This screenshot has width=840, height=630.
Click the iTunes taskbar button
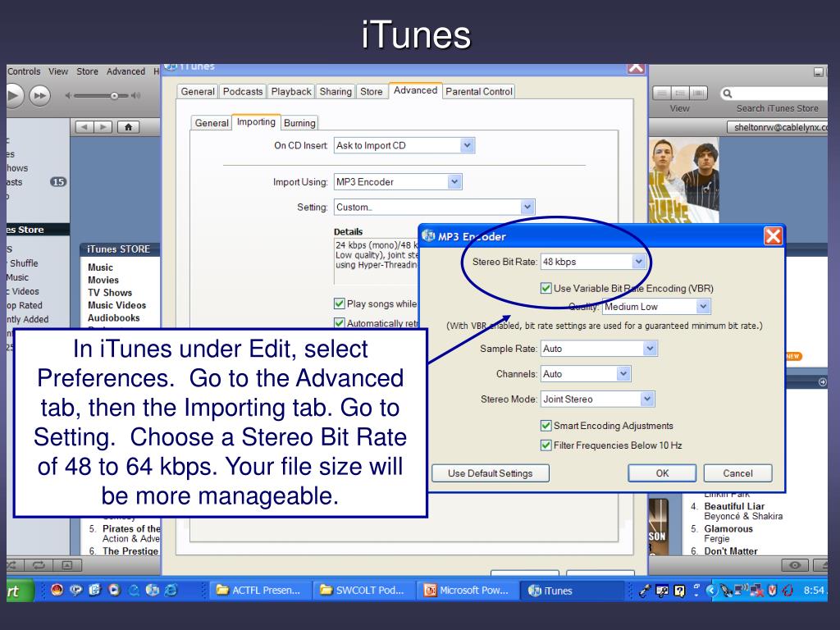coord(573,591)
